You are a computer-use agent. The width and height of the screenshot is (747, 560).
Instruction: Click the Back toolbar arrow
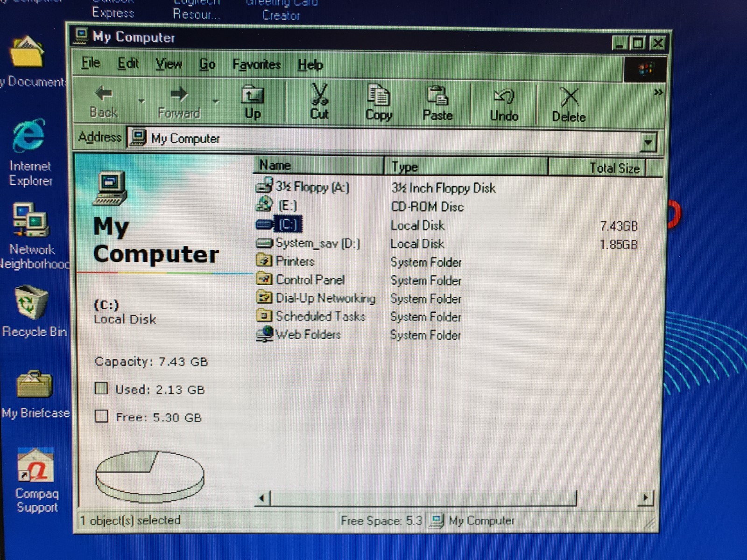(x=104, y=102)
